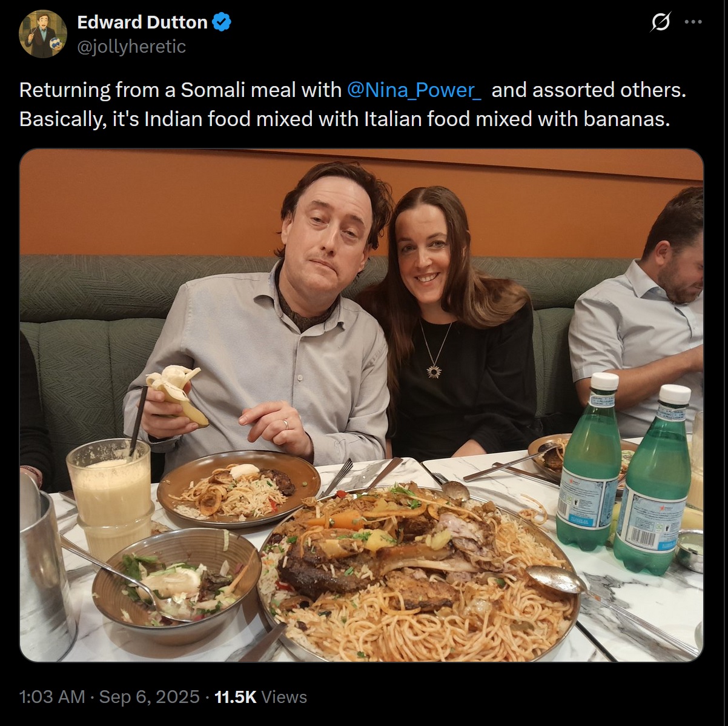This screenshot has width=728, height=726.
Task: Click the 11.5K Views counter
Action: 261,697
